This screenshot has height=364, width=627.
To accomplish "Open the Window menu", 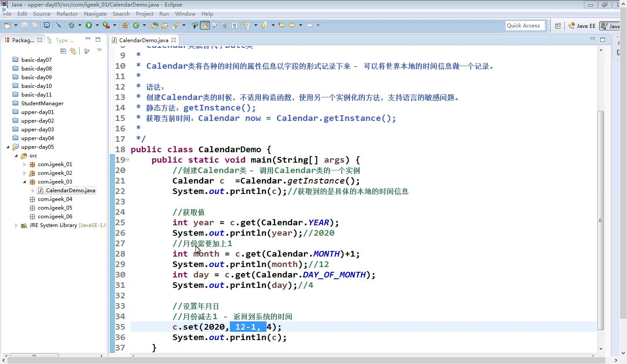I will coord(185,13).
